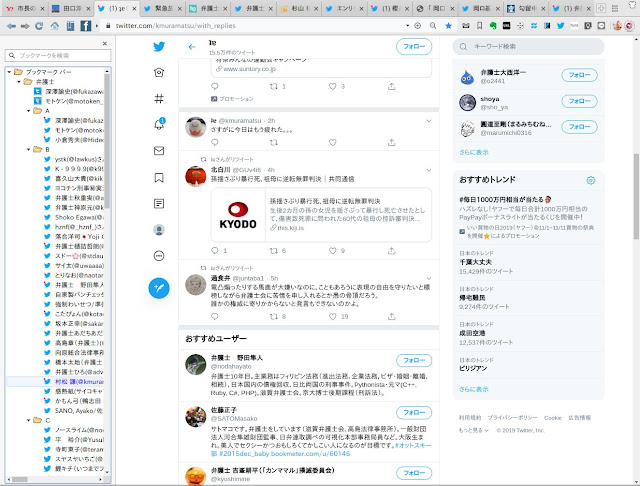The width and height of the screenshot is (640, 486).
Task: Click さらに表示 under trends
Action: point(473,389)
